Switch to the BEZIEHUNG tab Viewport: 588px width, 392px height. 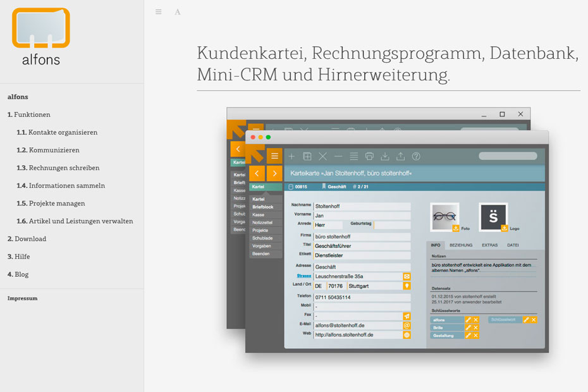pos(461,245)
